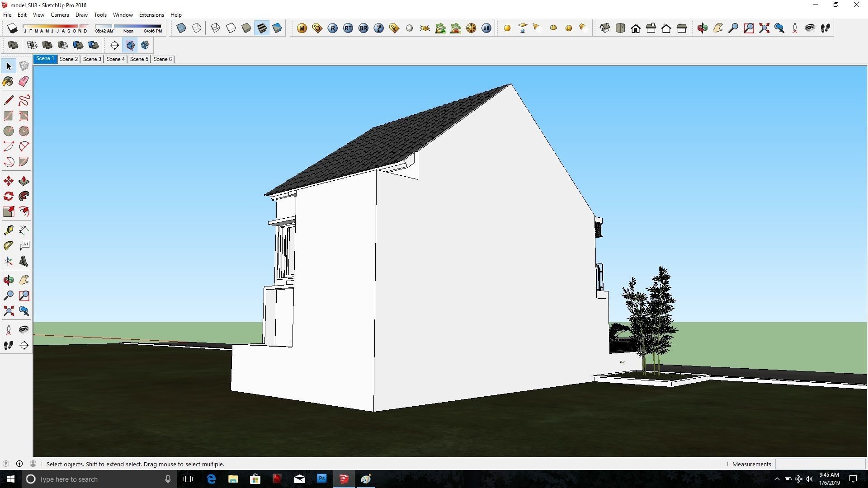Click the blue pause render button
Screen dimensions: 868x488
pyautogui.click(x=486, y=28)
